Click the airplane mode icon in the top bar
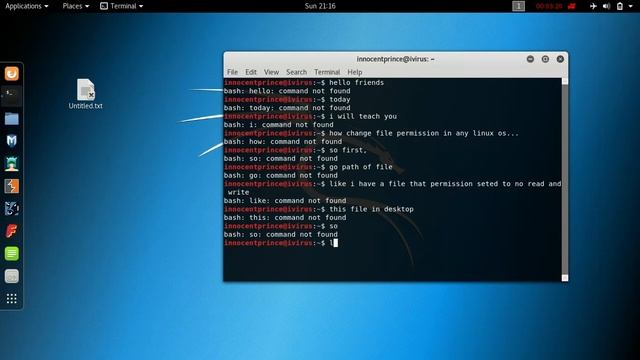This screenshot has height=360, width=640. coord(593,6)
